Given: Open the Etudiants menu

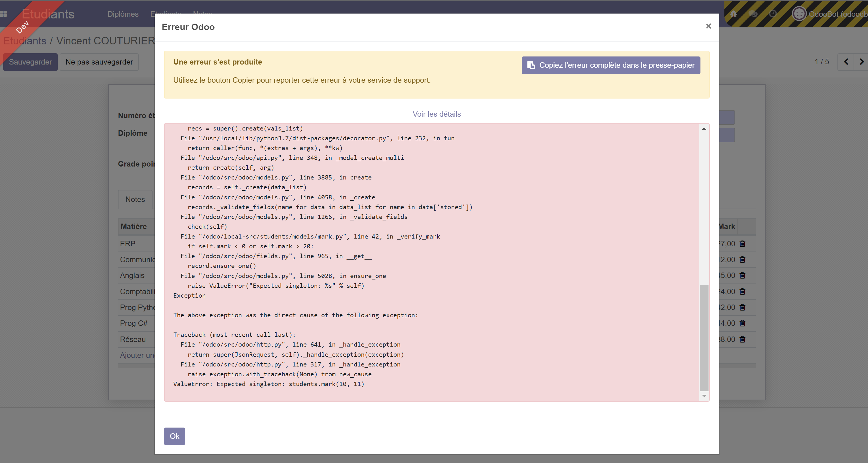Looking at the screenshot, I should click(x=166, y=14).
